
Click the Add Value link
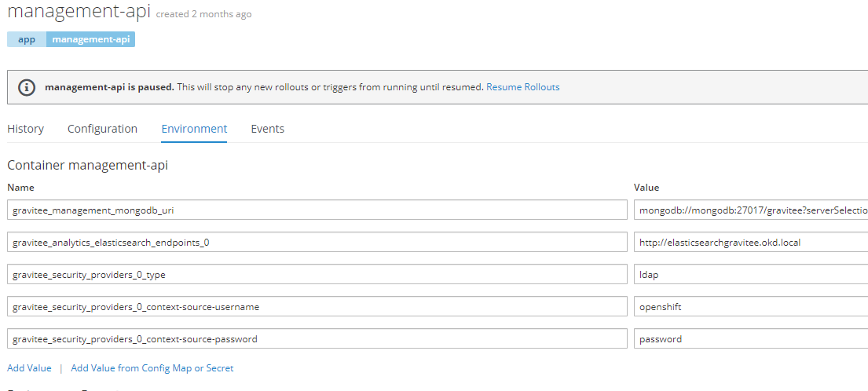pyautogui.click(x=29, y=367)
